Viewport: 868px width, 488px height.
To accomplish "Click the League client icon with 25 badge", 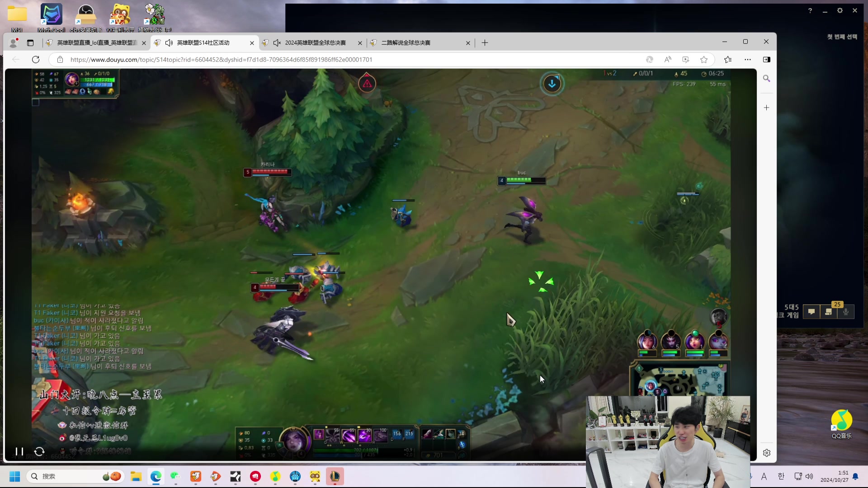I will pos(829,311).
